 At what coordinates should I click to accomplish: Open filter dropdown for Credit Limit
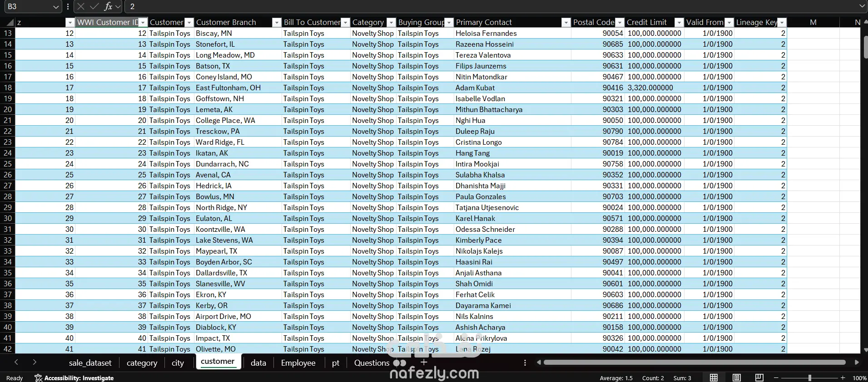point(679,22)
